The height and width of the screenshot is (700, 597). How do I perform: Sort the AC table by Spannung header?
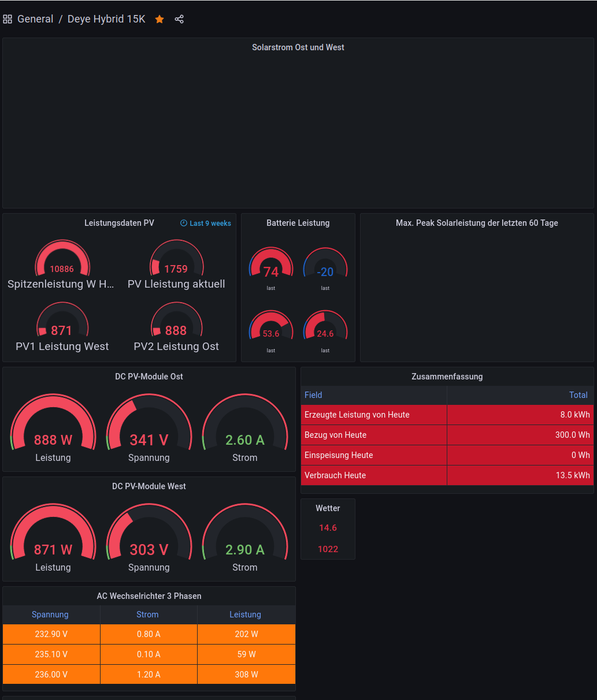pos(50,615)
